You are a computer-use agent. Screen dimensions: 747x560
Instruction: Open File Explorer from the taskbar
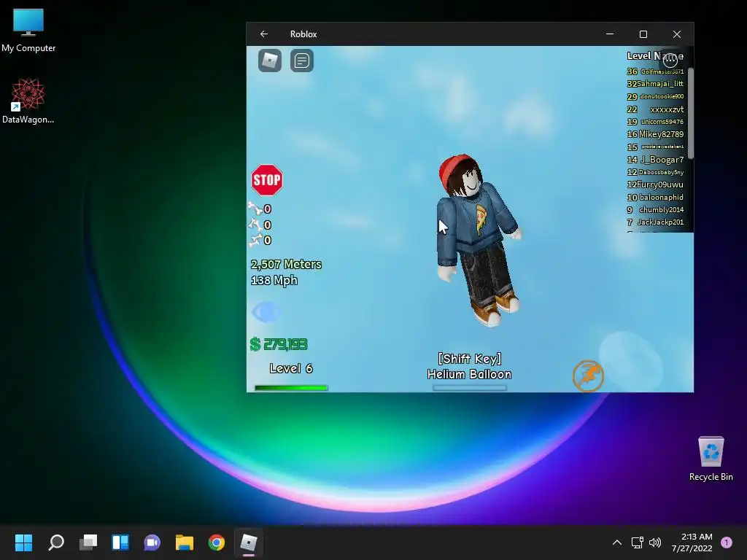pos(185,542)
